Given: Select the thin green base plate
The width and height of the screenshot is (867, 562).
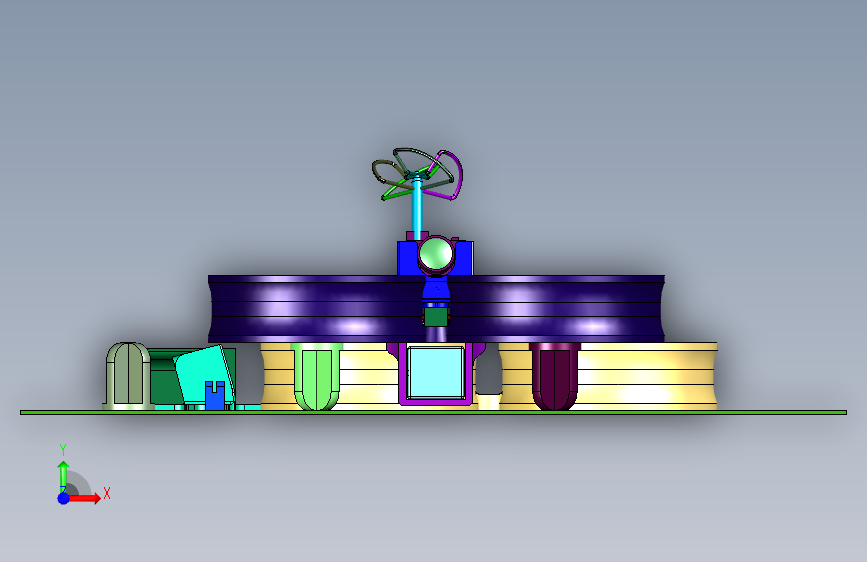Looking at the screenshot, I should pyautogui.click(x=434, y=412).
